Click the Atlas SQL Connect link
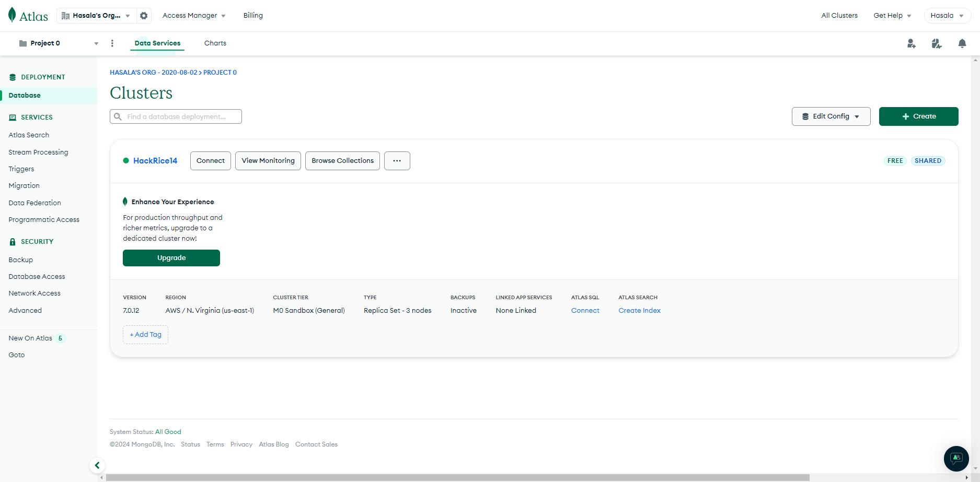The height and width of the screenshot is (482, 980). point(585,311)
